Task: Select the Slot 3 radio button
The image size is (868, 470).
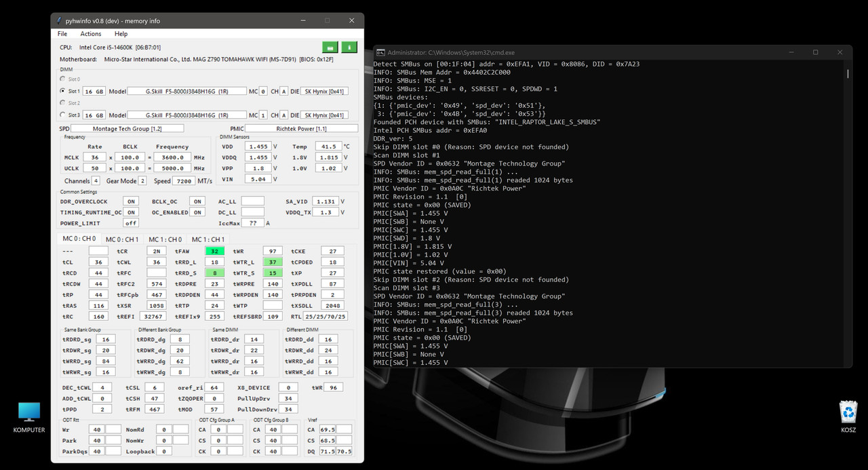Action: 64,115
